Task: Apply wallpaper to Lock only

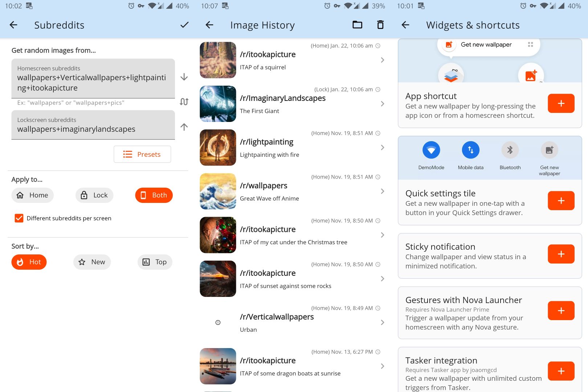Action: click(x=94, y=195)
